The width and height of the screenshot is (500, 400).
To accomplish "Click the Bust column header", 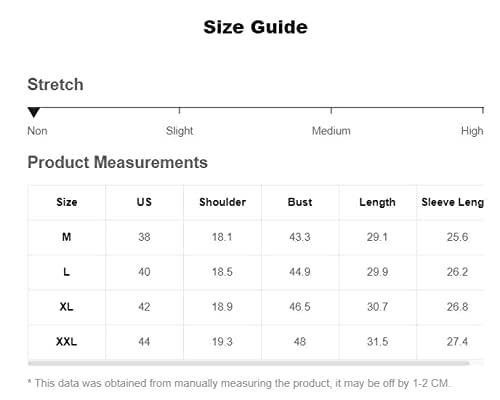I will [300, 202].
